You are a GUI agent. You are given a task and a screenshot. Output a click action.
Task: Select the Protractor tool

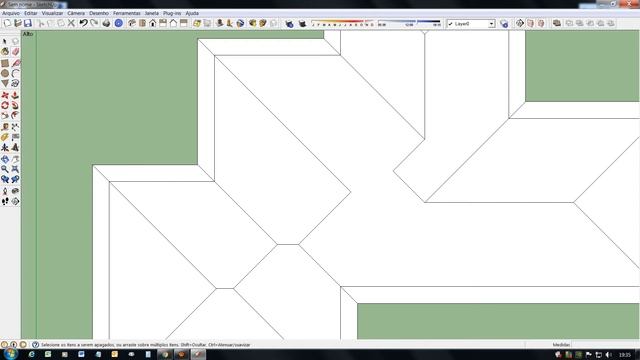tap(5, 137)
